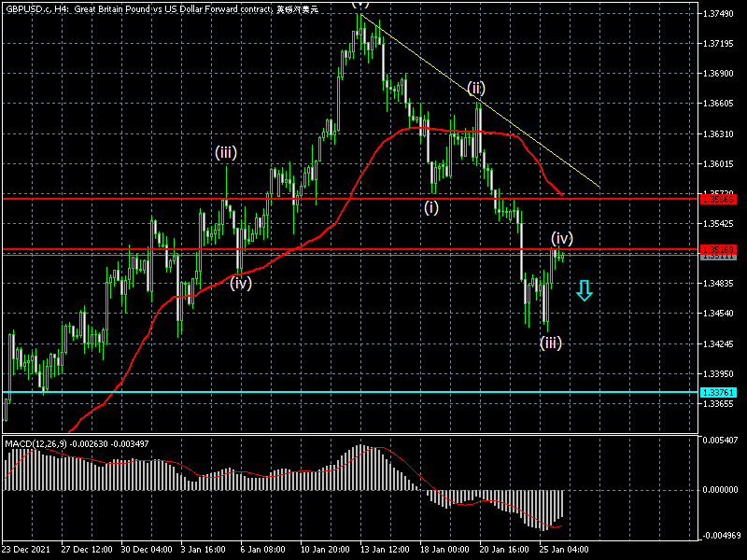This screenshot has height=560, width=747.
Task: Click the 1.37490 price axis value
Action: 718,14
